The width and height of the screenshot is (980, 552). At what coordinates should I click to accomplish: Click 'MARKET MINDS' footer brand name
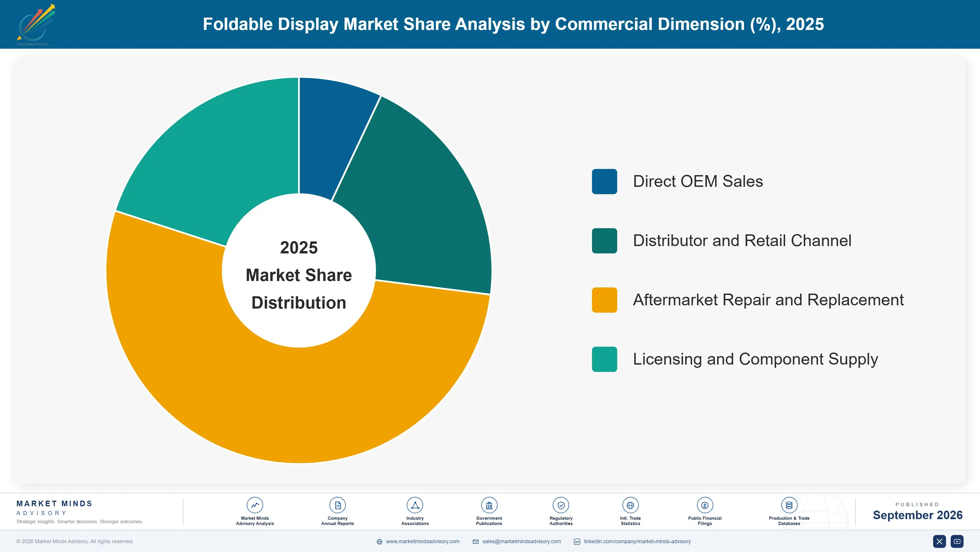pyautogui.click(x=55, y=504)
